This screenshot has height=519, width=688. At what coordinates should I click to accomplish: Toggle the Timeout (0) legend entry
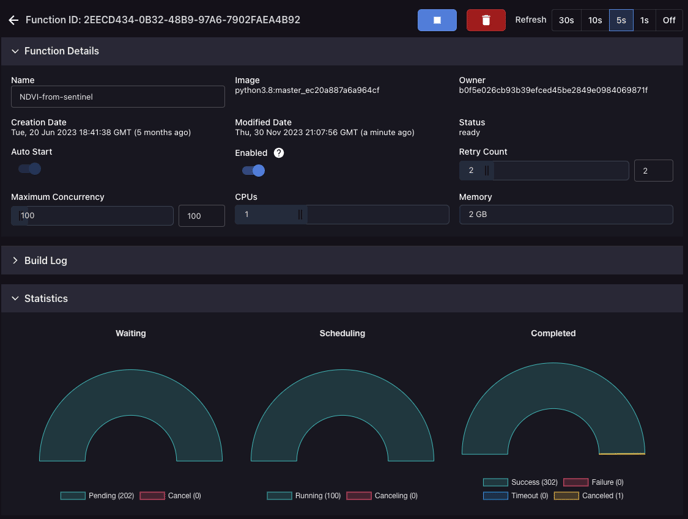pos(516,496)
